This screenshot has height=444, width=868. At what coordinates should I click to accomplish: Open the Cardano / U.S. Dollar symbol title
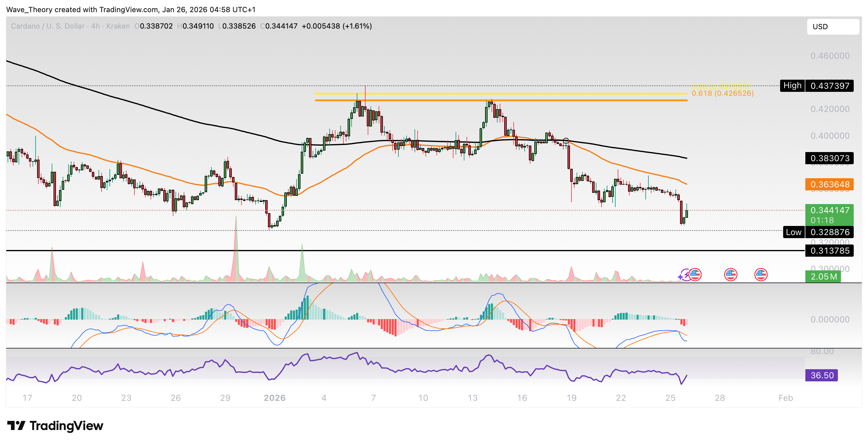point(47,26)
